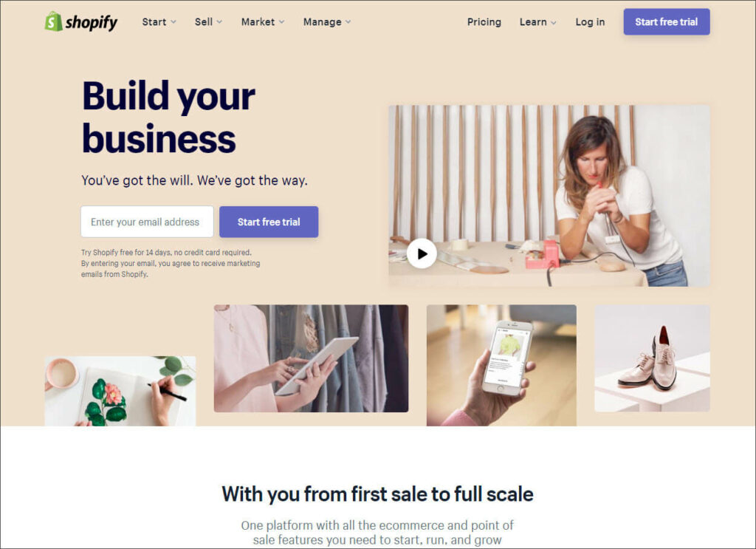
Task: Select the pink brogue shoes image
Action: point(652,358)
